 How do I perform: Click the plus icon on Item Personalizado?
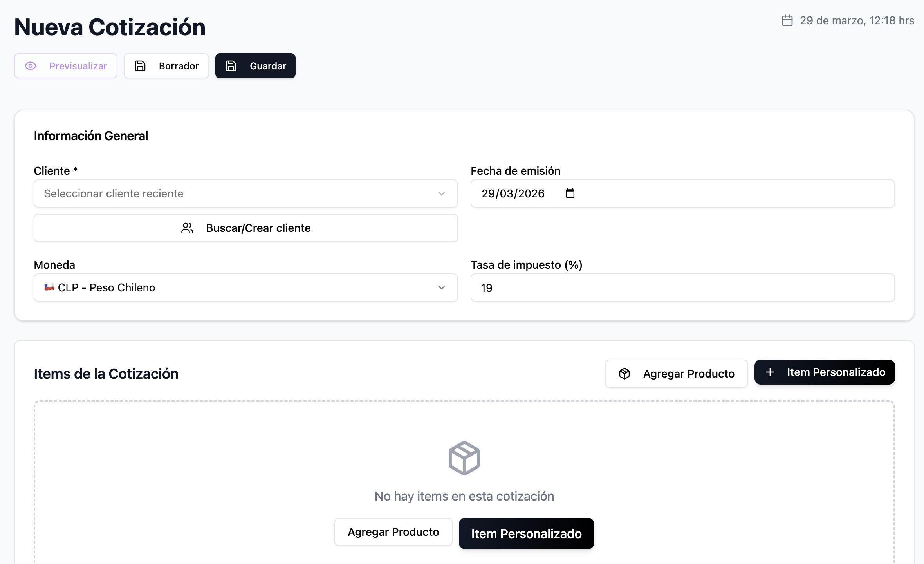pyautogui.click(x=770, y=372)
